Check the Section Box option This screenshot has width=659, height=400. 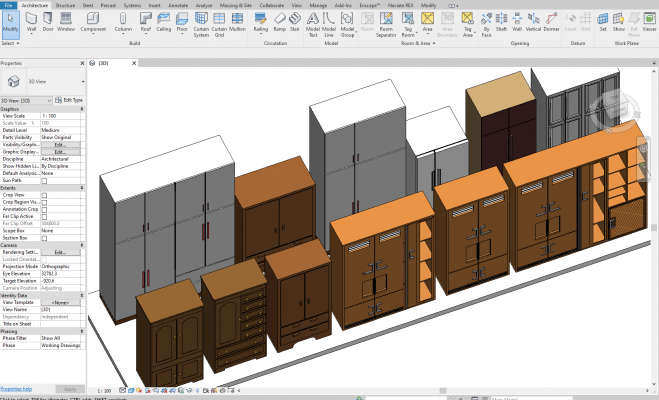pyautogui.click(x=44, y=236)
